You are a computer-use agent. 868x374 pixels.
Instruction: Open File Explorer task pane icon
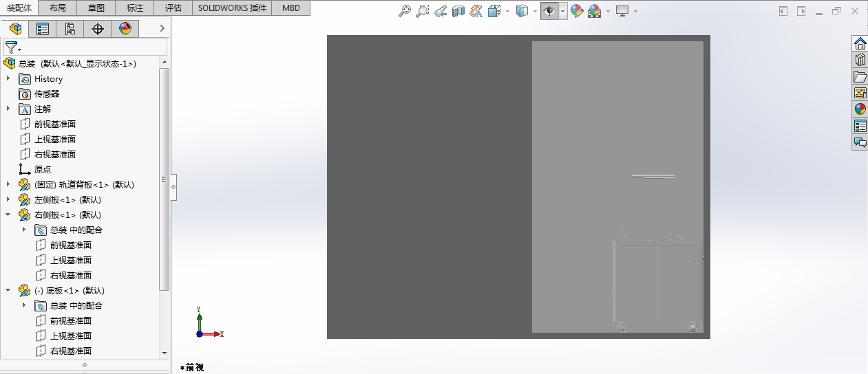(860, 77)
